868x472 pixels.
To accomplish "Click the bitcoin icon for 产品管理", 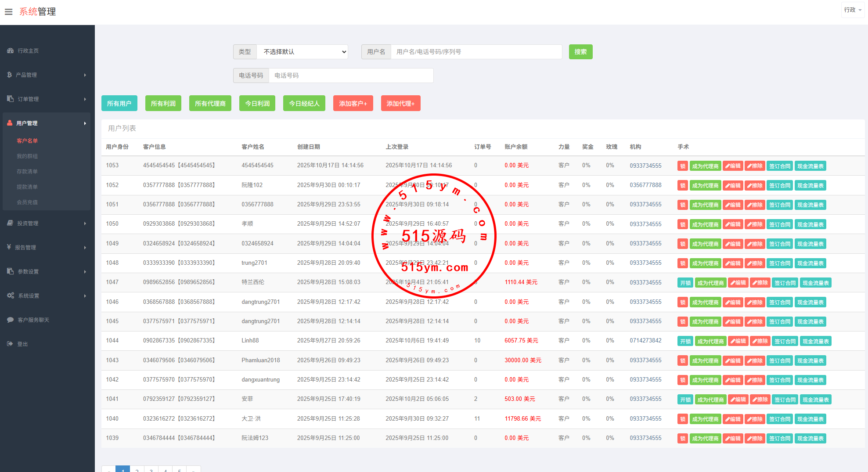I will coord(10,75).
